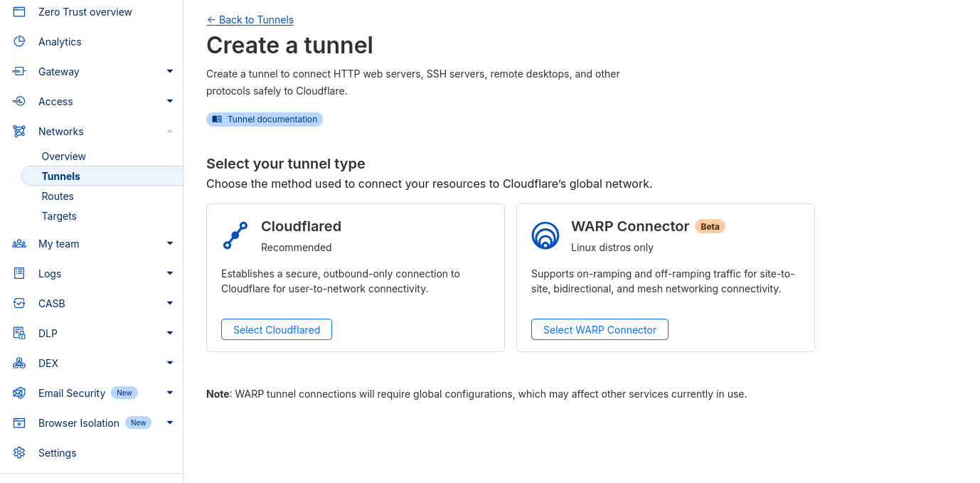Viewport: 980px width, 483px height.
Task: Click the 'Create a tunnel' heading
Action: pyautogui.click(x=289, y=46)
